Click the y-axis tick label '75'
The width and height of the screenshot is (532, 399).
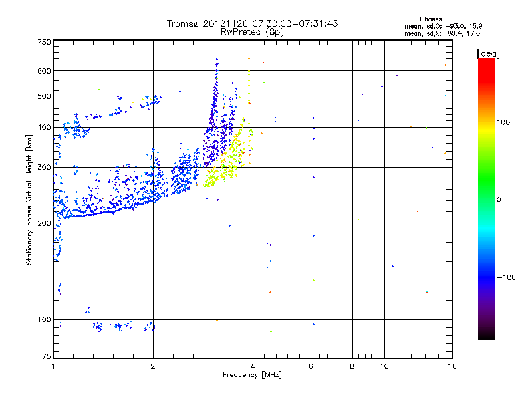[x=47, y=356]
